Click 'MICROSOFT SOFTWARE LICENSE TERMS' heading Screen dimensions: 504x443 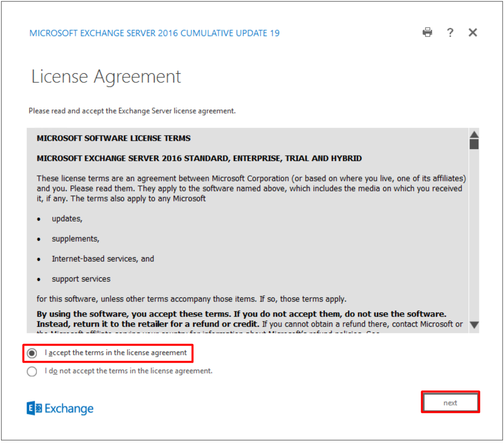[113, 138]
